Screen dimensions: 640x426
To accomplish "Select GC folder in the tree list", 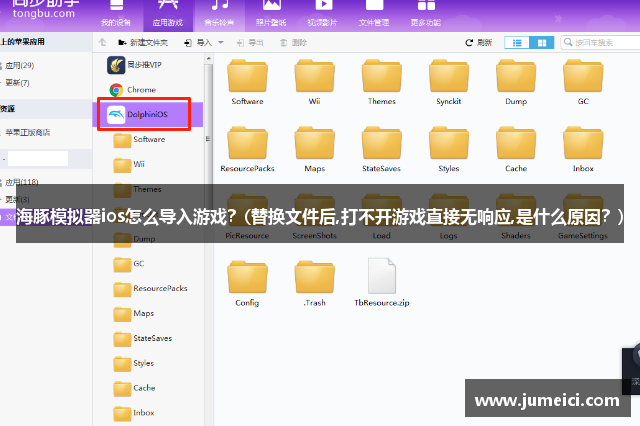I will click(129, 264).
